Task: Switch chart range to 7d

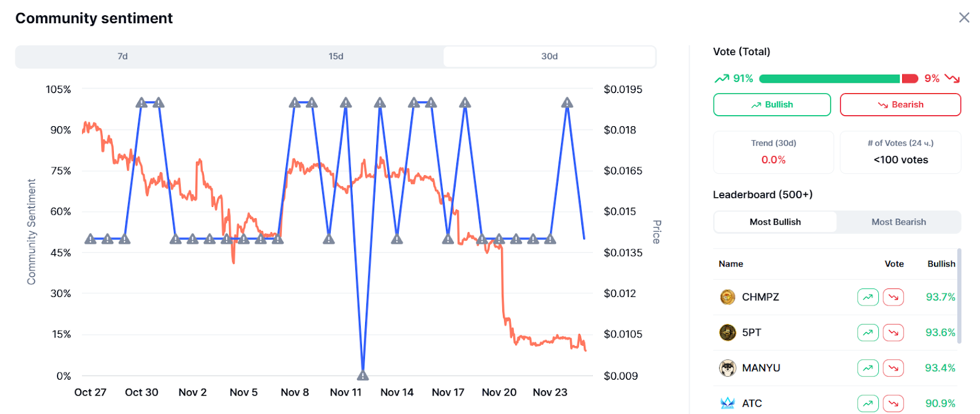Action: click(123, 56)
